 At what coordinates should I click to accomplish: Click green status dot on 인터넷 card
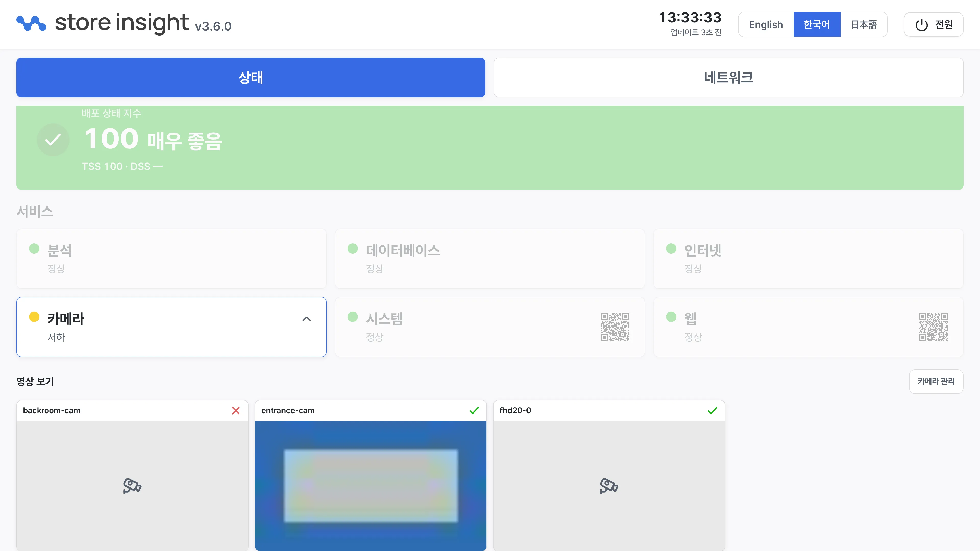(x=671, y=248)
